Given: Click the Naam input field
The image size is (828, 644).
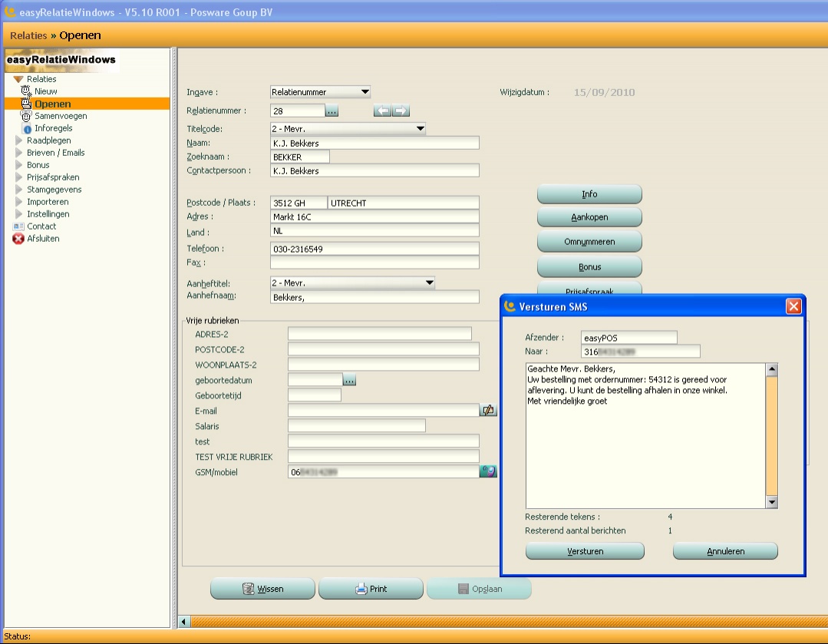Looking at the screenshot, I should point(374,144).
